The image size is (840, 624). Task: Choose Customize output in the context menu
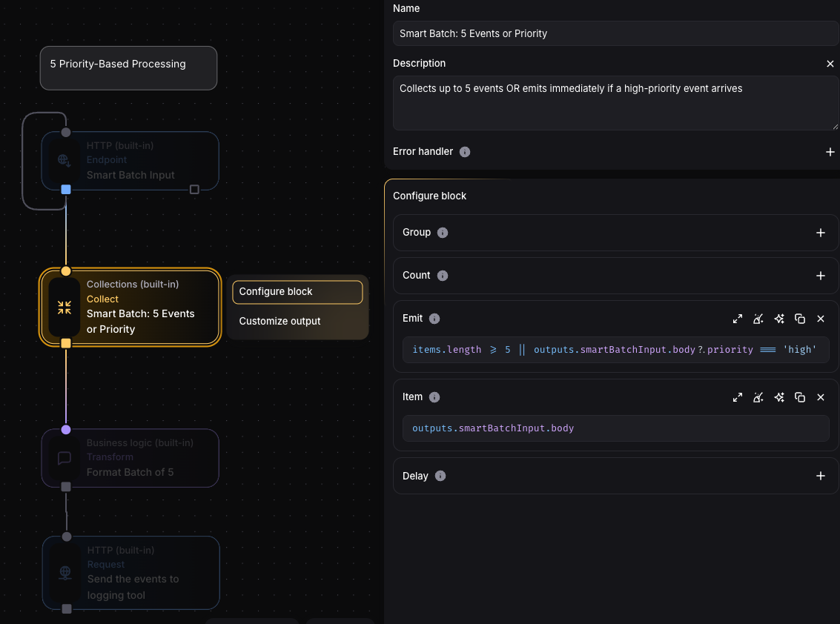(x=280, y=321)
